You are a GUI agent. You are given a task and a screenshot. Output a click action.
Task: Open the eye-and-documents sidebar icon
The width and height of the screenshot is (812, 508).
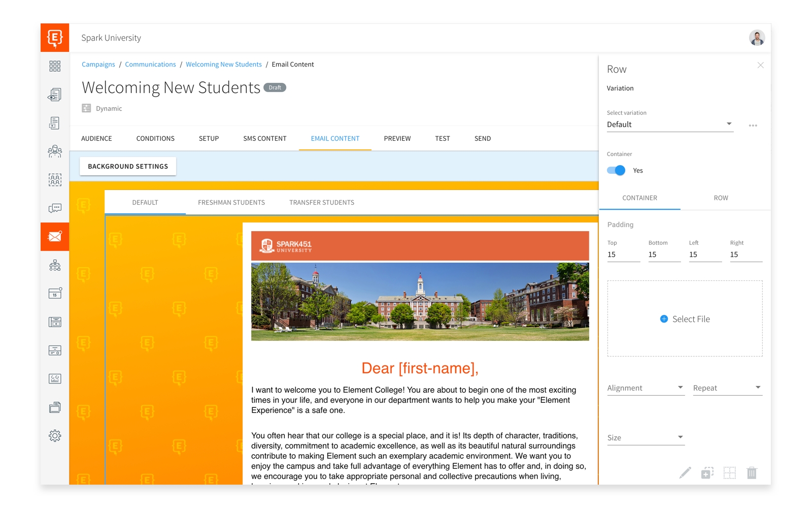(x=55, y=94)
